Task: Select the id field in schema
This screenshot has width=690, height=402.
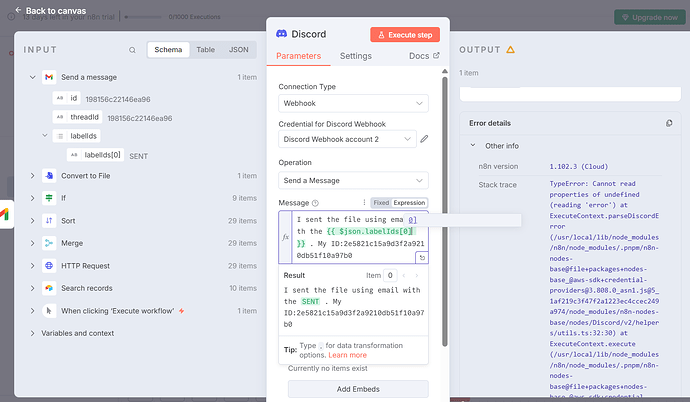Action: [67, 98]
